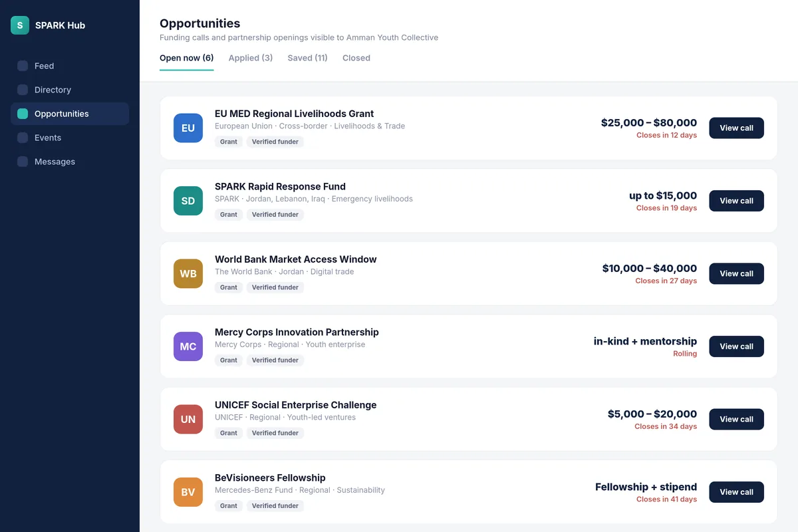The image size is (798, 532).
Task: Open Mercy Corps Innovation Partnership title
Action: 297,332
